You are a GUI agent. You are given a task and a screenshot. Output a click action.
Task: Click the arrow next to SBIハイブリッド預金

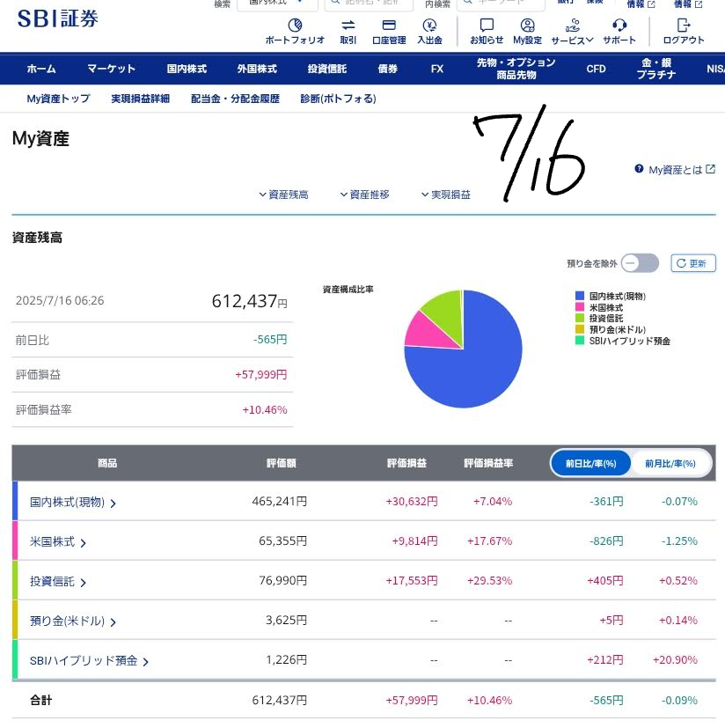point(146,662)
